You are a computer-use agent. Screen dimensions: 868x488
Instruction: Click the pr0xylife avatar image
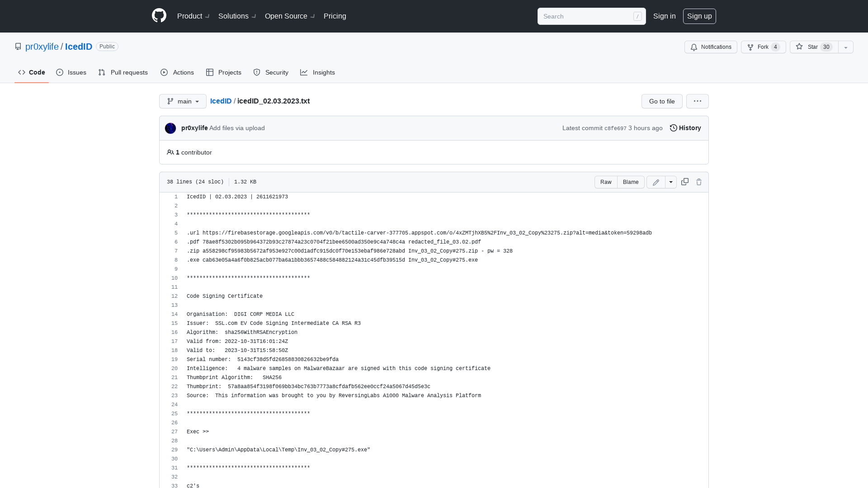point(170,128)
